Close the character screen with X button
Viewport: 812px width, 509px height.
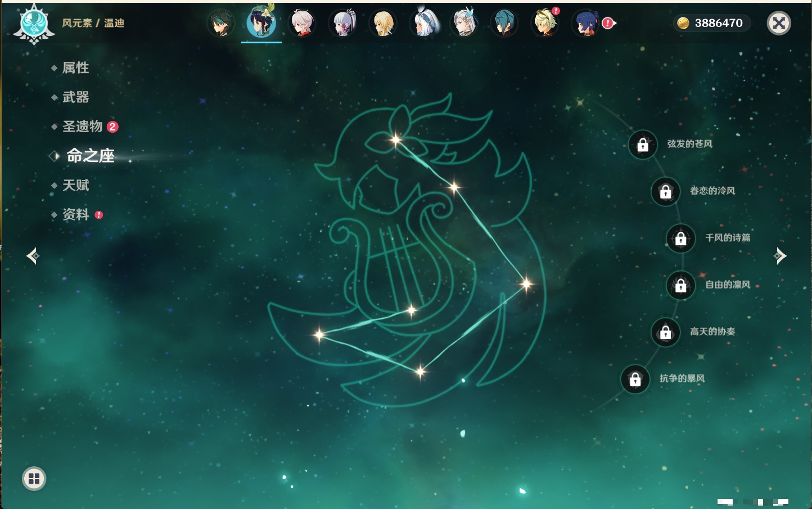point(779,23)
